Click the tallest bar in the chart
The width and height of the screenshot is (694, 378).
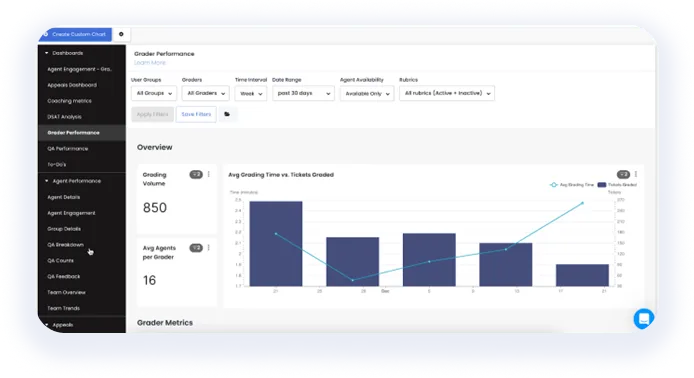pyautogui.click(x=276, y=243)
